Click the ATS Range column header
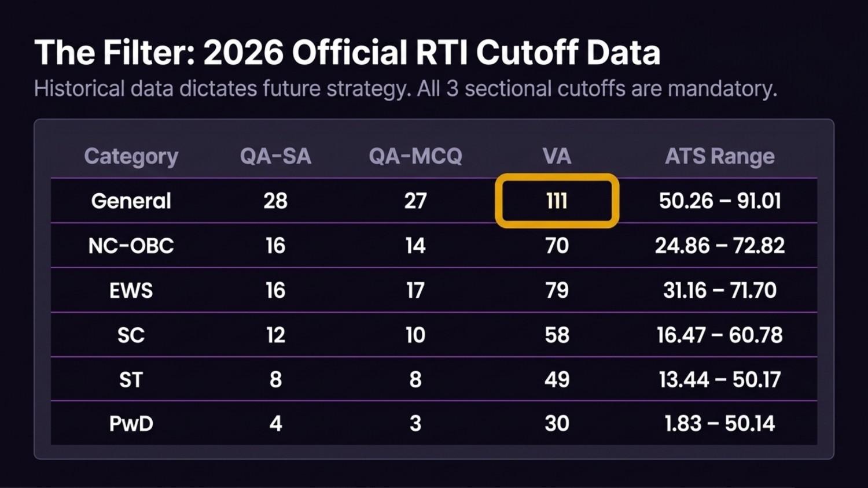 point(719,156)
